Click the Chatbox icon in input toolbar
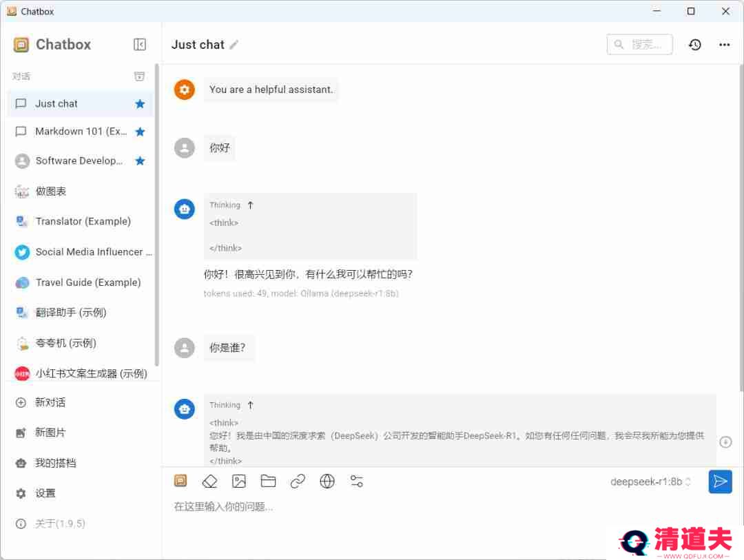 click(180, 481)
